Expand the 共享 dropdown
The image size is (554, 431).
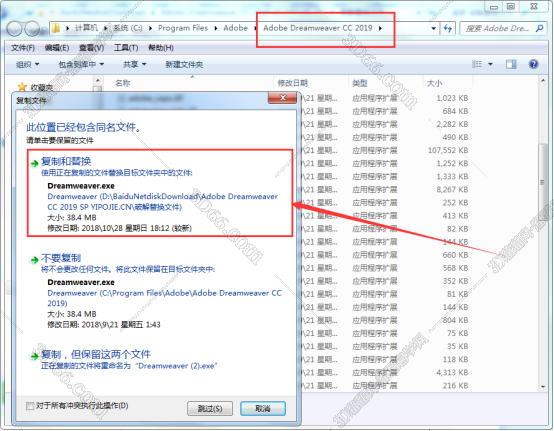point(135,64)
